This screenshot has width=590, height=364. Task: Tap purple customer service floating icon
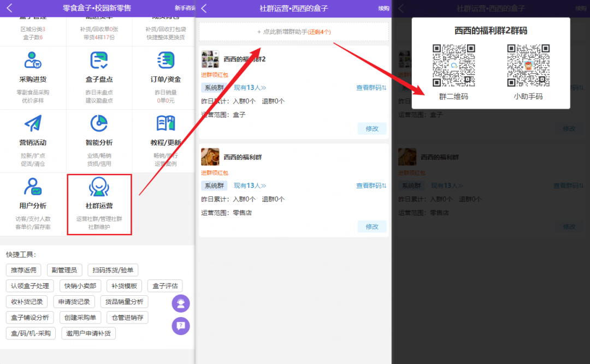181,303
